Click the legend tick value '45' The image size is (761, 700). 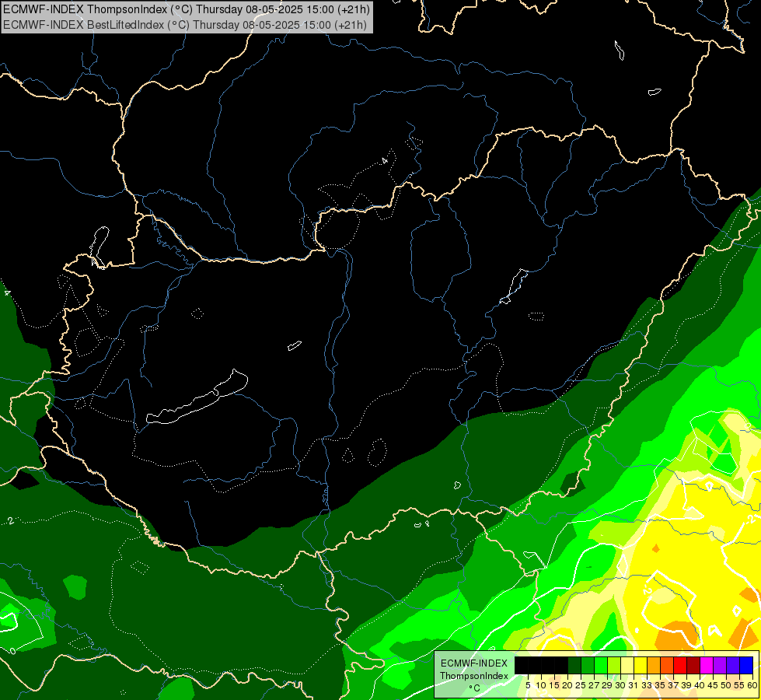click(x=713, y=685)
